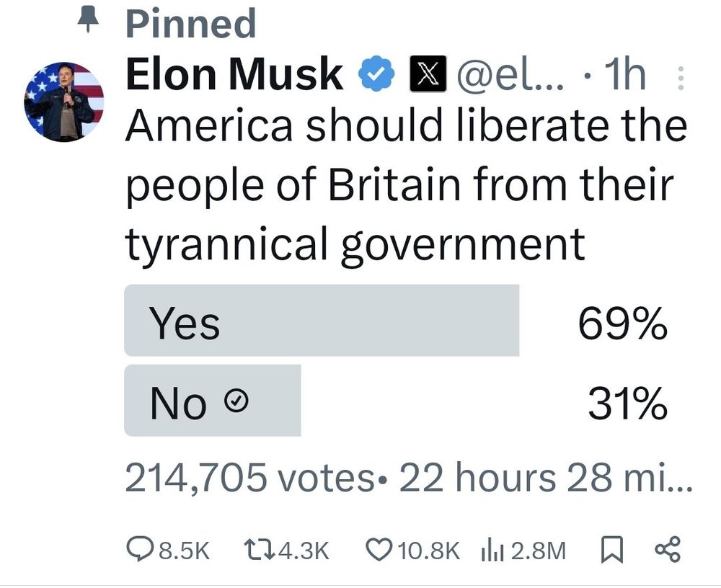Click the blue verified checkmark badge
The image size is (721, 588).
pyautogui.click(x=377, y=75)
